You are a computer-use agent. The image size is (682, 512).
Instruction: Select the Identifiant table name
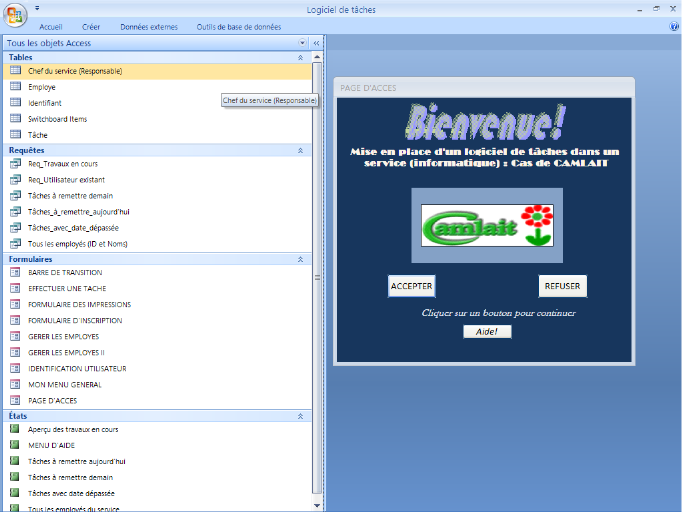45,103
